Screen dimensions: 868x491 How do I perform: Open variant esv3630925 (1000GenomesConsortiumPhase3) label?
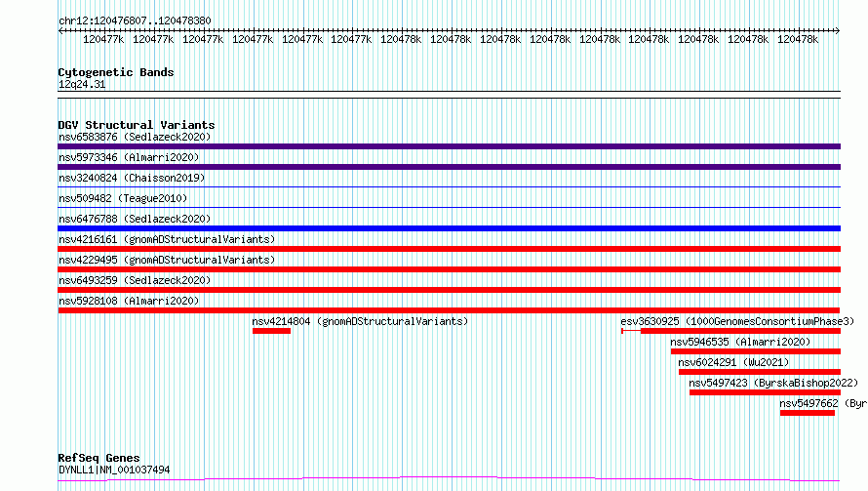coord(737,321)
